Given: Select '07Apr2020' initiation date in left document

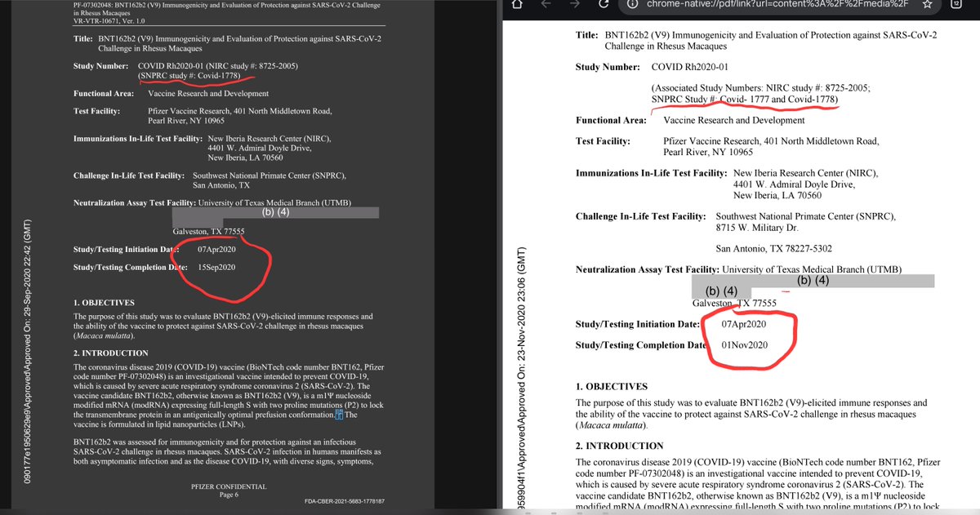Looking at the screenshot, I should coord(216,248).
